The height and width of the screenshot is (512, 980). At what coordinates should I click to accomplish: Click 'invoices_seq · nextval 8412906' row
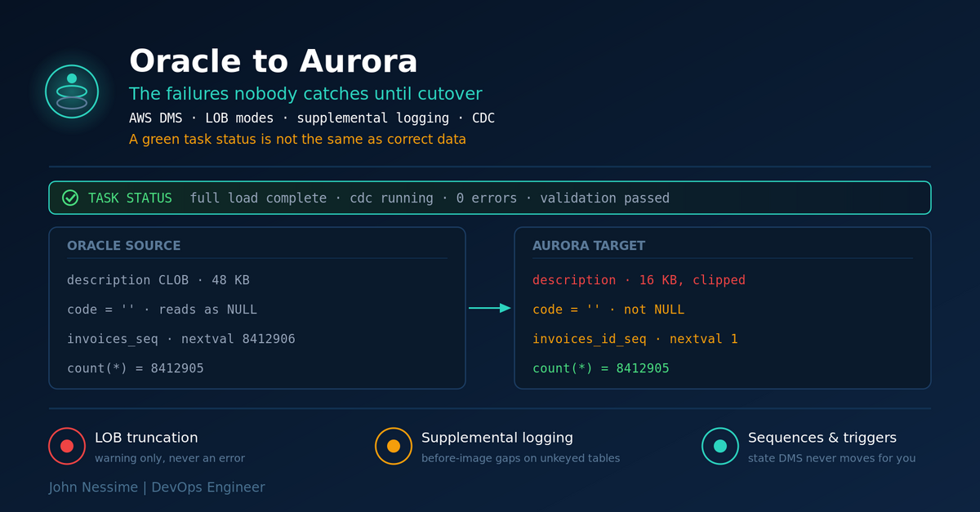[181, 339]
